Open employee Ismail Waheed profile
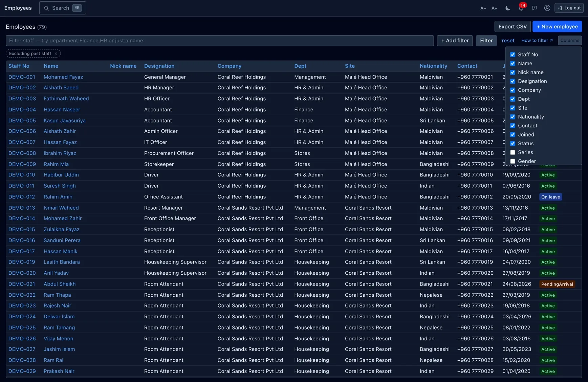The image size is (588, 382). coord(61,208)
